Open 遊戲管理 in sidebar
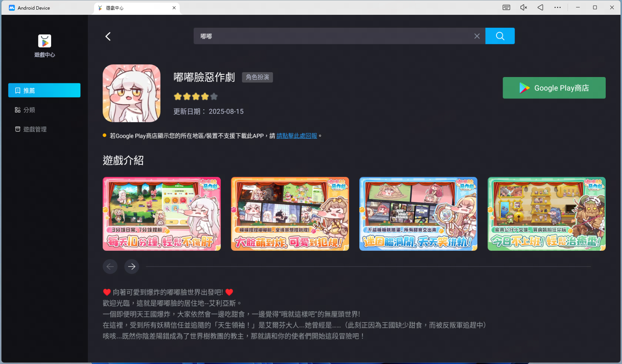622x364 pixels. [35, 129]
